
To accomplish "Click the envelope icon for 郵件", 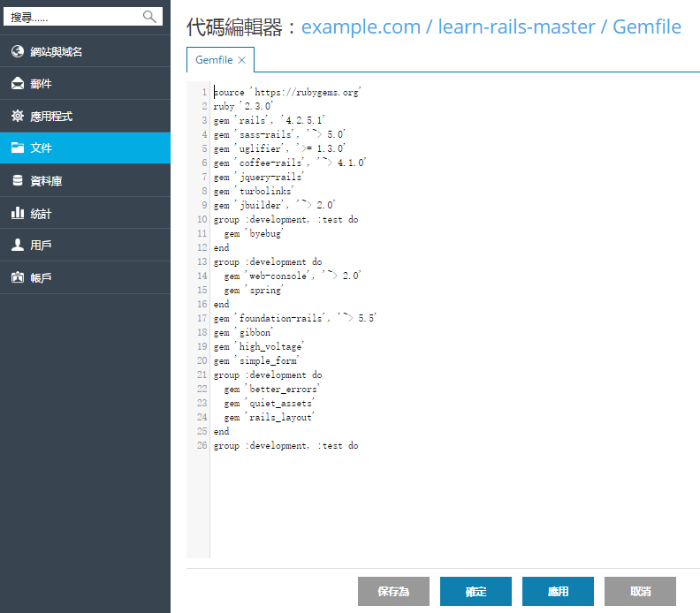I will (18, 84).
